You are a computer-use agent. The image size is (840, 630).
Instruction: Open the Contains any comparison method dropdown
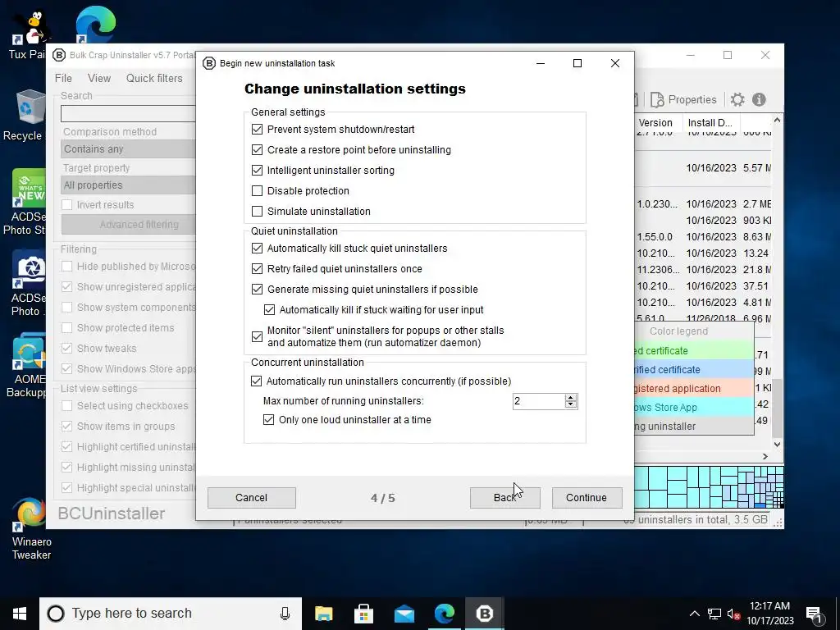coord(128,149)
